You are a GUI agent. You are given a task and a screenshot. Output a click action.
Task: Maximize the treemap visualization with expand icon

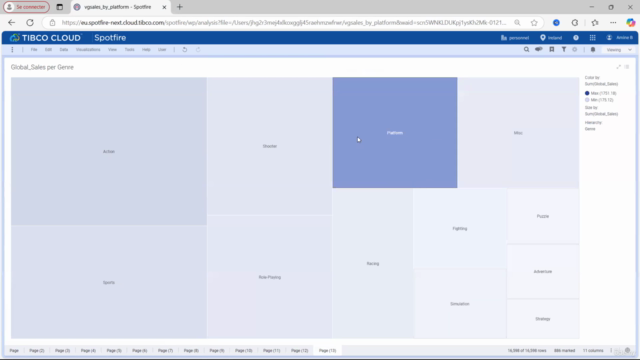tap(618, 67)
